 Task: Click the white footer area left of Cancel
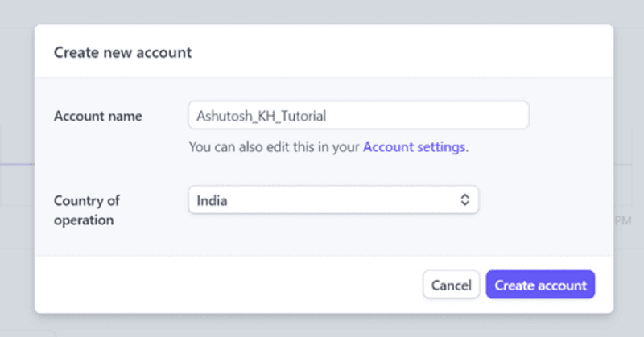(225, 285)
